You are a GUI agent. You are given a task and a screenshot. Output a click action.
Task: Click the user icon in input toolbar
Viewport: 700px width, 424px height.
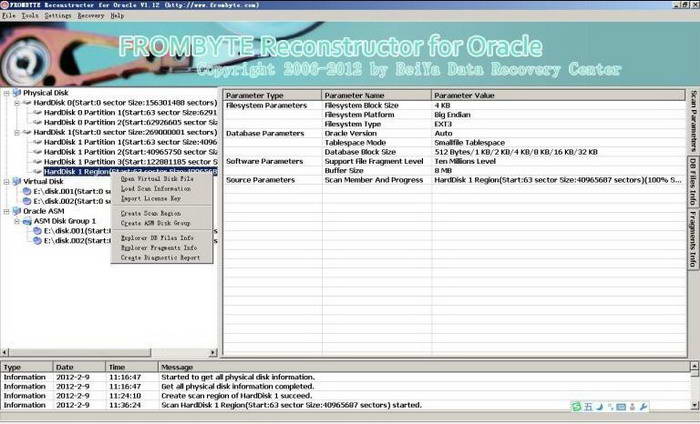[632, 407]
